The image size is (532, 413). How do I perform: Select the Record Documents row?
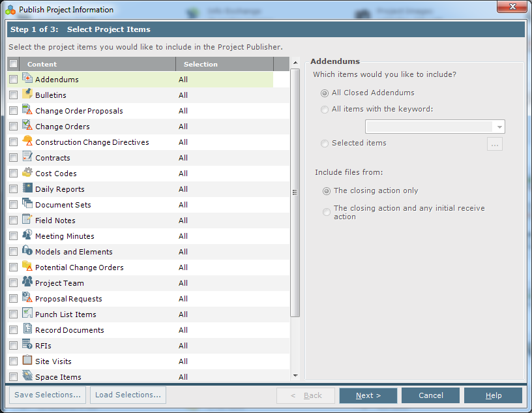tap(148, 330)
